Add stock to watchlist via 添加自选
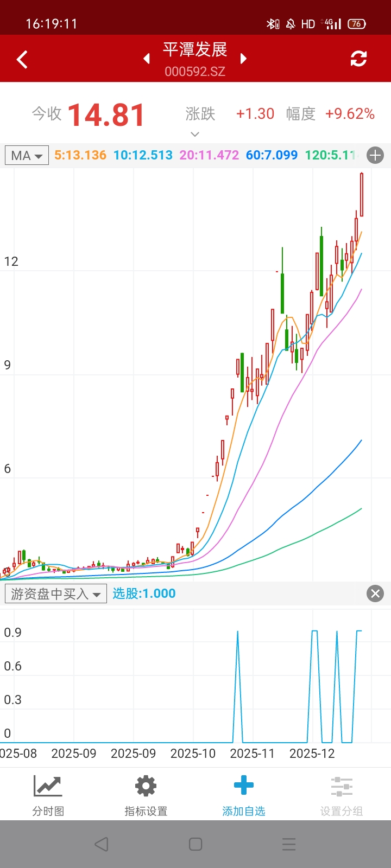 [243, 795]
